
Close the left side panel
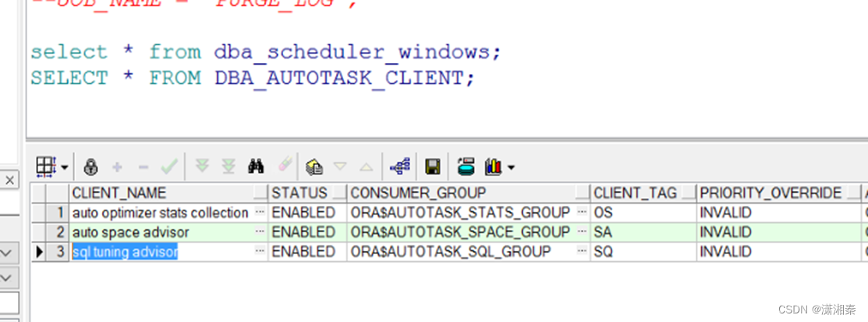(x=9, y=180)
